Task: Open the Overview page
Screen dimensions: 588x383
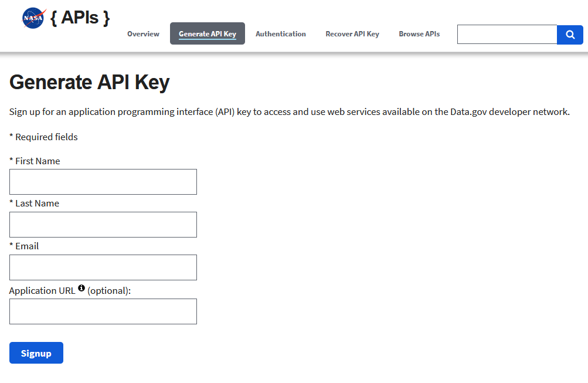Action: (x=143, y=33)
